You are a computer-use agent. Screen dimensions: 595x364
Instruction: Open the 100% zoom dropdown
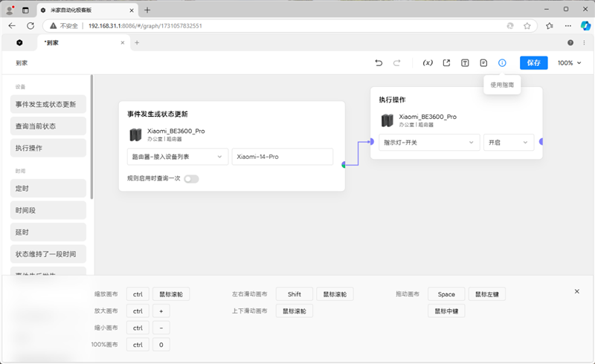click(569, 63)
